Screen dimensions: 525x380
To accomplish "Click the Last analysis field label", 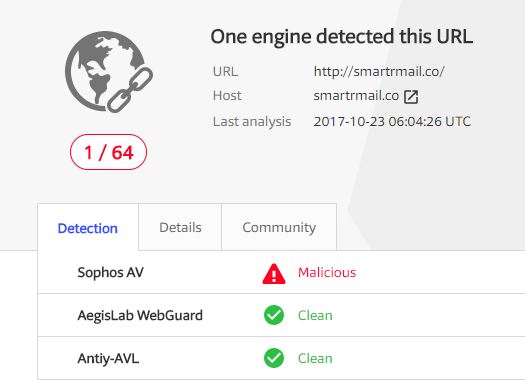I will (x=252, y=122).
